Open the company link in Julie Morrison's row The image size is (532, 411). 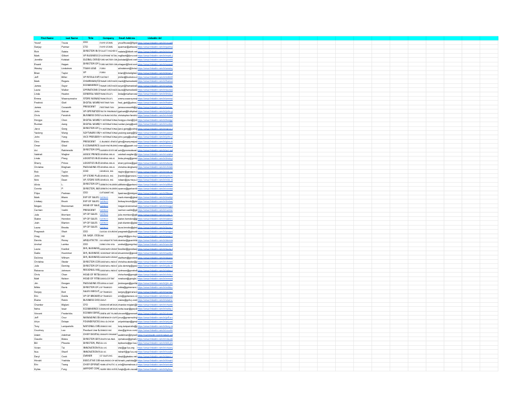point(104,214)
